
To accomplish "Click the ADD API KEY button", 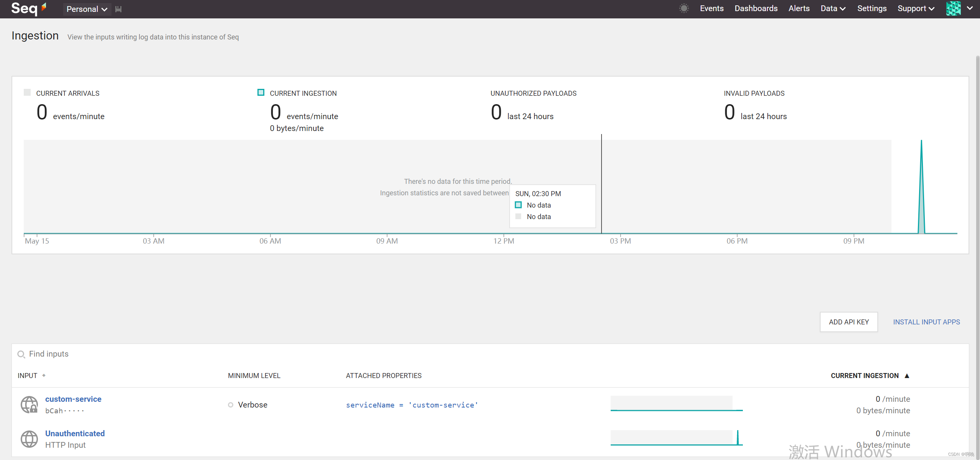I will pos(849,322).
